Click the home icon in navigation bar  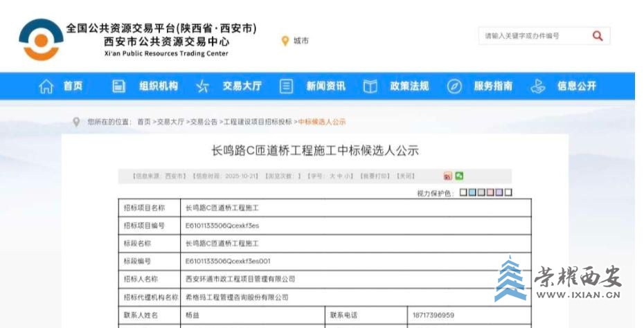coord(46,86)
